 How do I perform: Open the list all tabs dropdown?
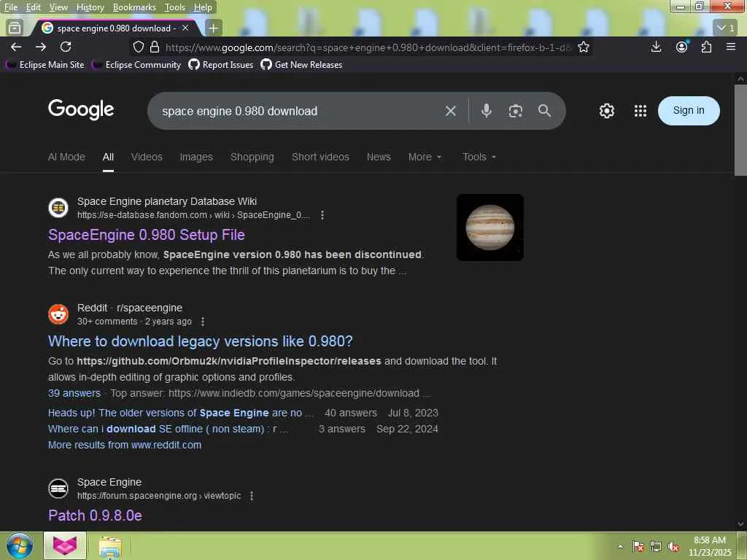coord(726,28)
